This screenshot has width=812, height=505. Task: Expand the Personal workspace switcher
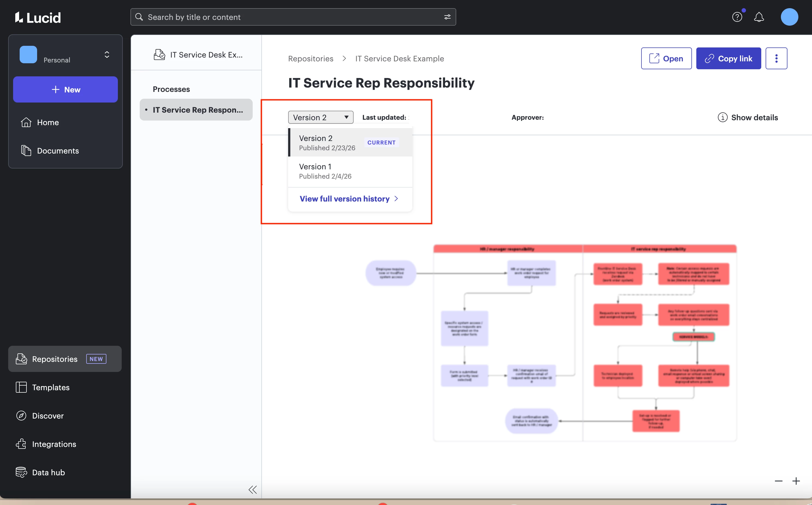coord(107,55)
